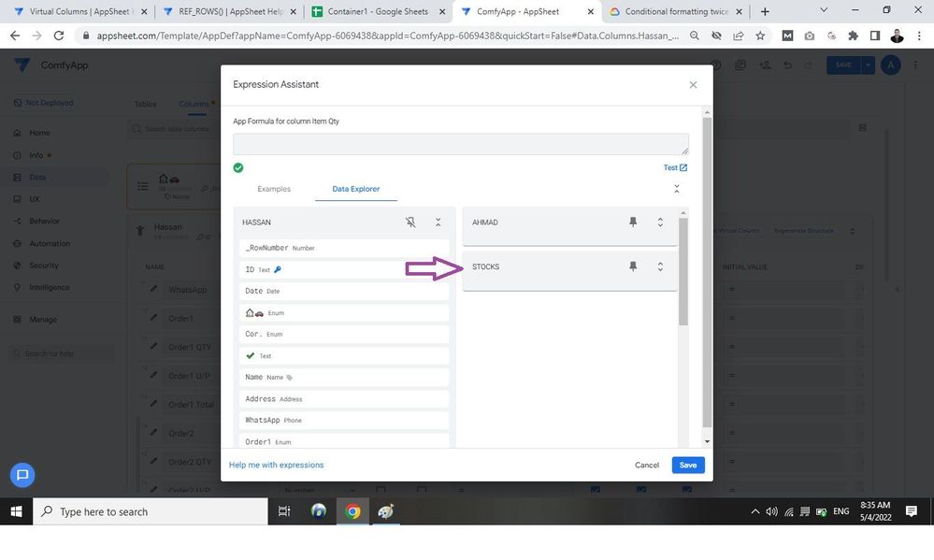Open the Windows Start menu

(16, 511)
